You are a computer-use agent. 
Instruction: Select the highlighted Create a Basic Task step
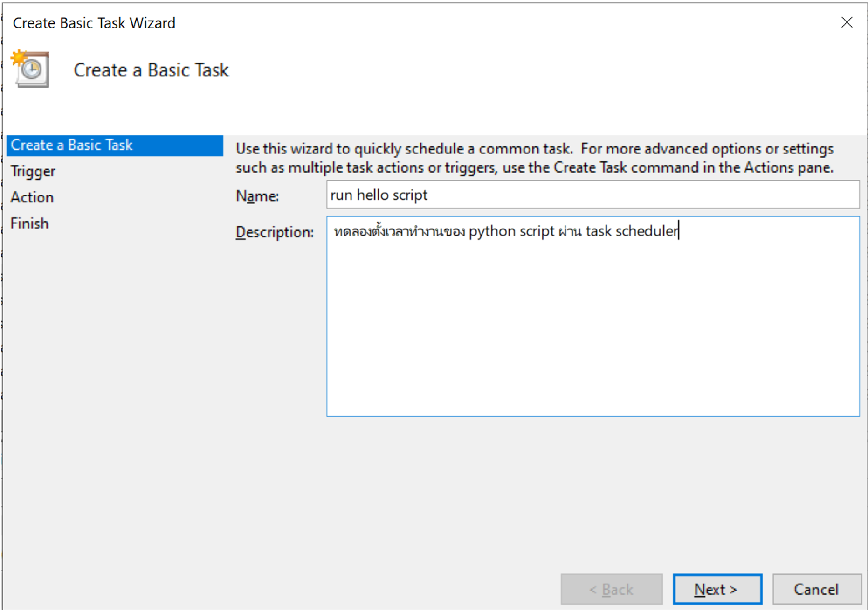(71, 145)
